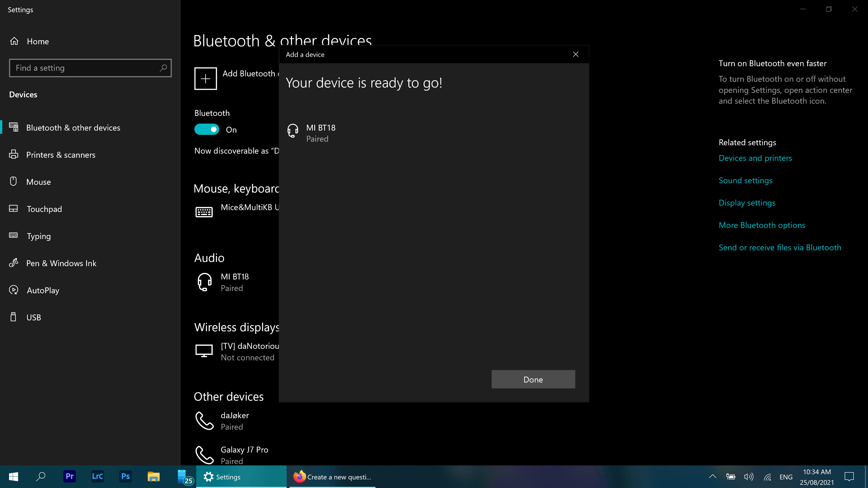Open the Sound settings link
868x488 pixels.
[x=745, y=181]
